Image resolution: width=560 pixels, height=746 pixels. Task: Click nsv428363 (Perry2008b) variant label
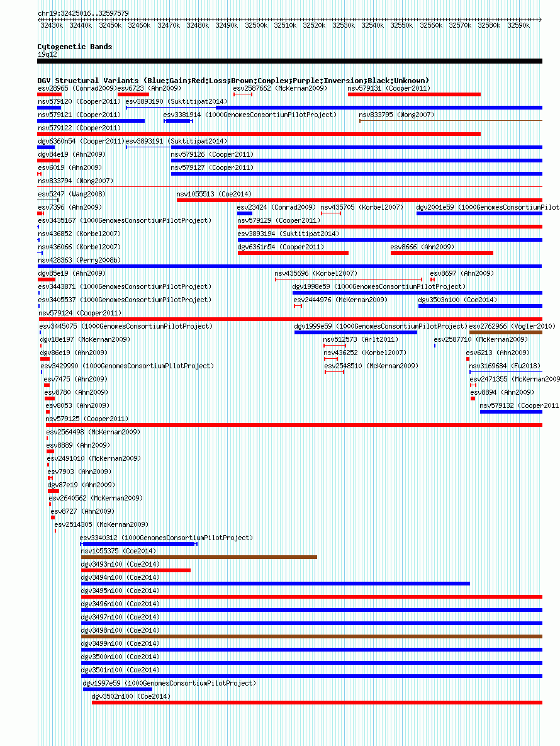click(x=79, y=260)
